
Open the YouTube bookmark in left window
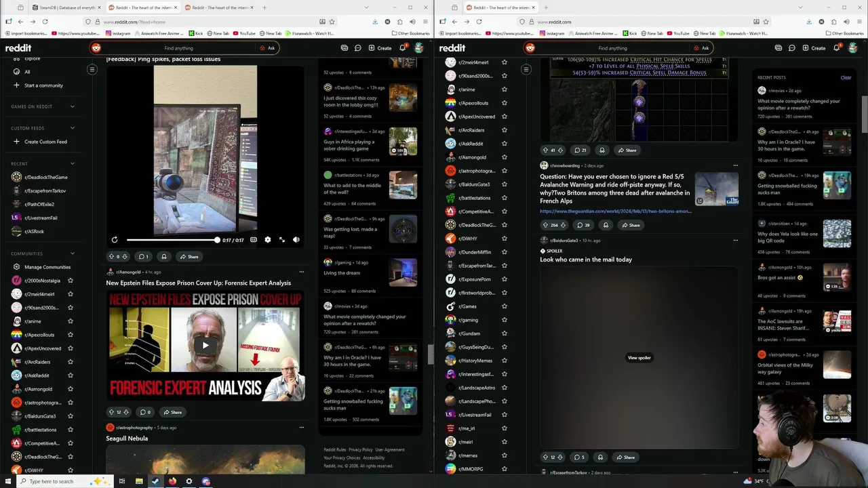click(244, 33)
